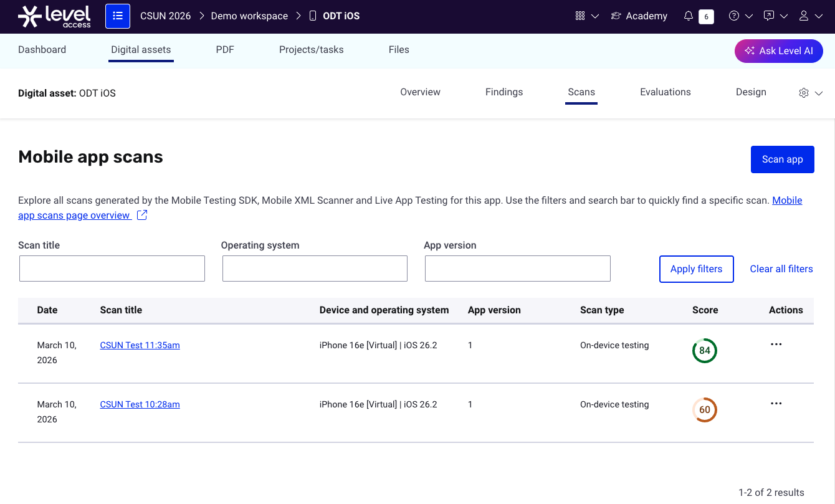Open actions menu for CSUN Test 11:35am
The width and height of the screenshot is (835, 504).
coord(776,345)
